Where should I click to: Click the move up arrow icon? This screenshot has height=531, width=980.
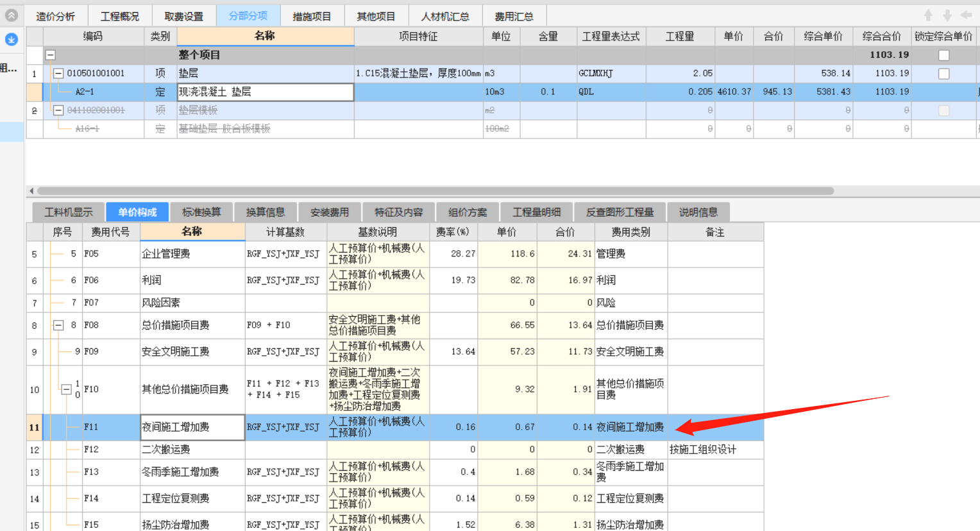point(928,15)
